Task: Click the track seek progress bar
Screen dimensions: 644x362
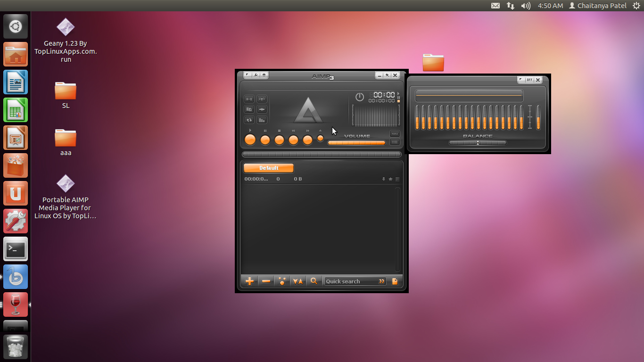Action: pyautogui.click(x=322, y=154)
